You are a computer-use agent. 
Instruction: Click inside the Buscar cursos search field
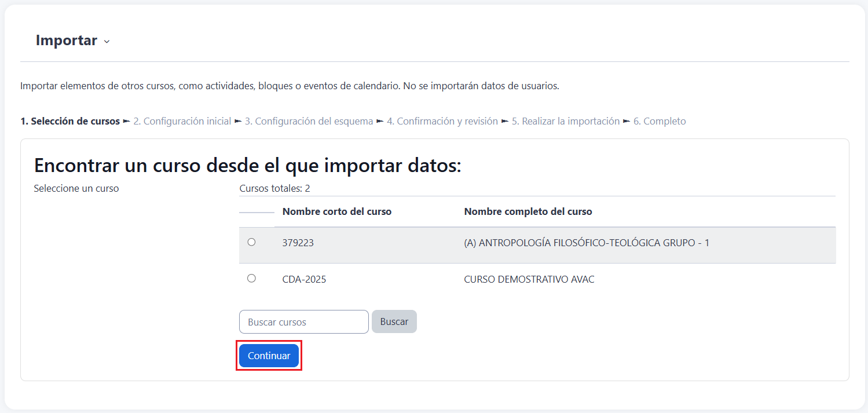tap(303, 322)
